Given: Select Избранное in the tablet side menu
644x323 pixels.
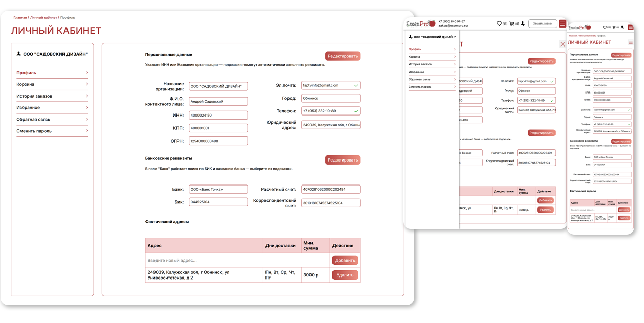Looking at the screenshot, I should pos(416,72).
